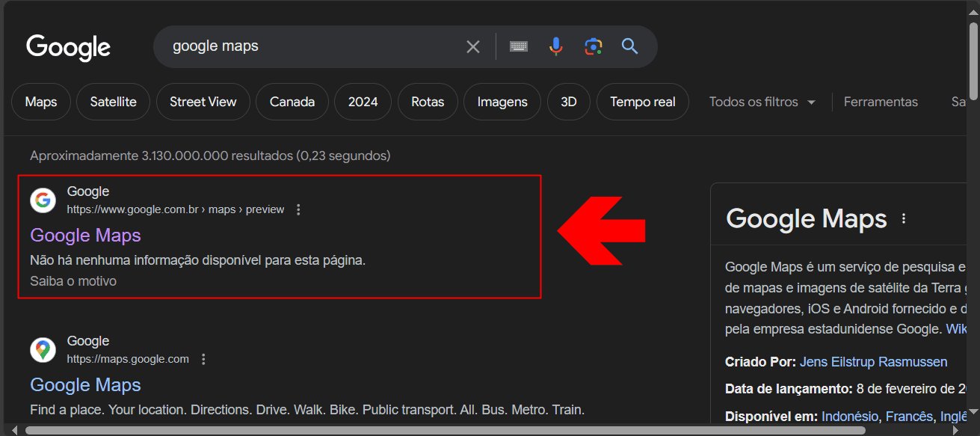Click the Google logo

(x=69, y=47)
